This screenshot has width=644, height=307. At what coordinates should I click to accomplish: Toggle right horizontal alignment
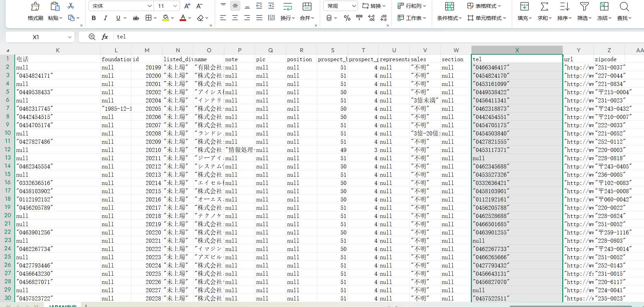tap(247, 18)
